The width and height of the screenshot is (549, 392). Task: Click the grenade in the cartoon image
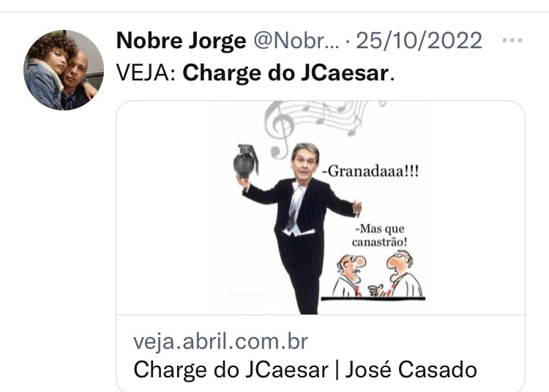click(246, 162)
